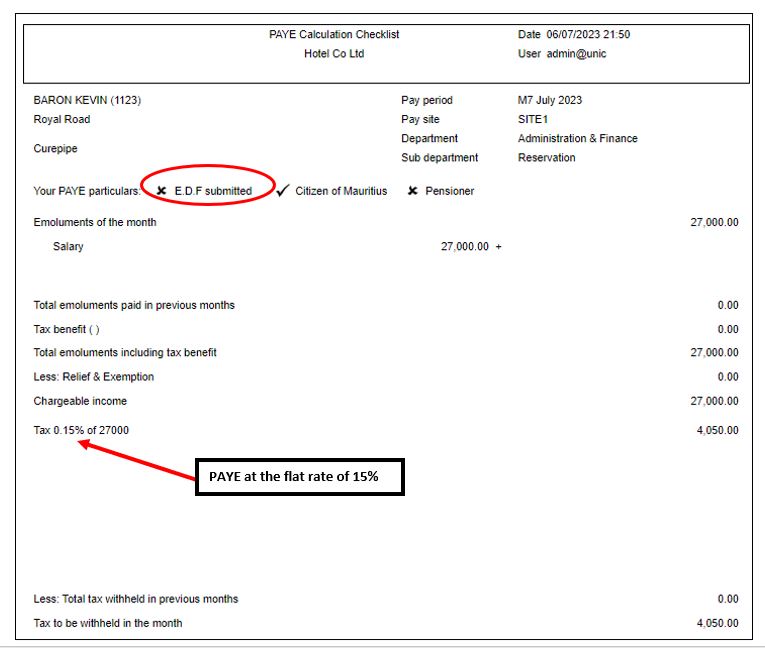Click the plus sign after the Salary amount

pos(498,247)
